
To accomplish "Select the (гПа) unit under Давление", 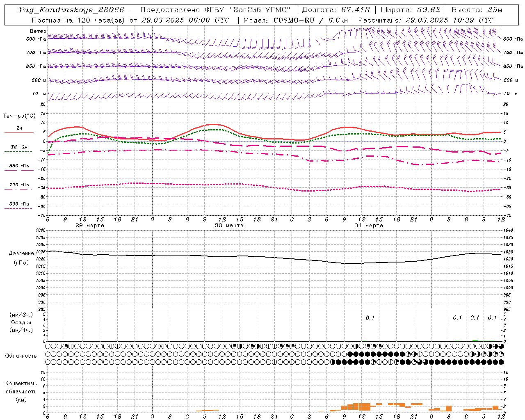I will pos(21,263).
